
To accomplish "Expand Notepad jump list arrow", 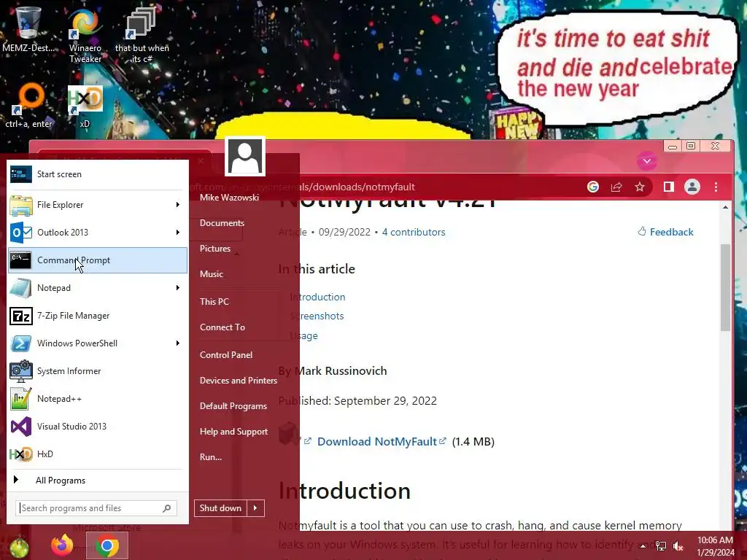I will [x=178, y=287].
